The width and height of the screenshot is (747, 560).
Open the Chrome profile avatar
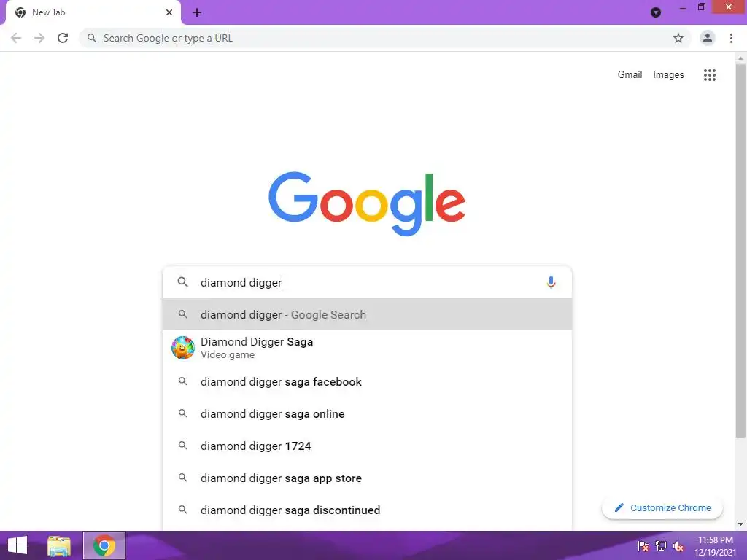[x=708, y=38]
